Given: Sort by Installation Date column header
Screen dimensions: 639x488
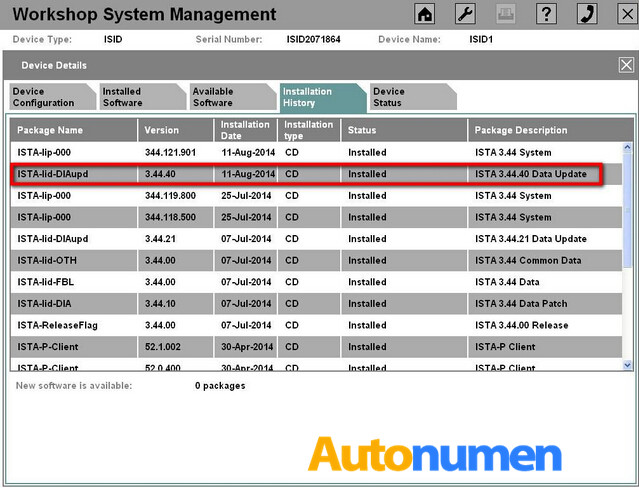Looking at the screenshot, I should click(245, 130).
